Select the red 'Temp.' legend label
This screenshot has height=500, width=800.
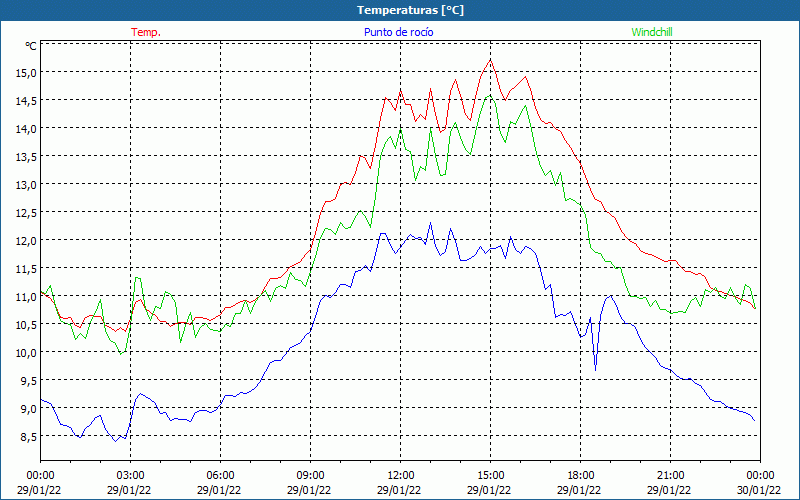click(146, 32)
